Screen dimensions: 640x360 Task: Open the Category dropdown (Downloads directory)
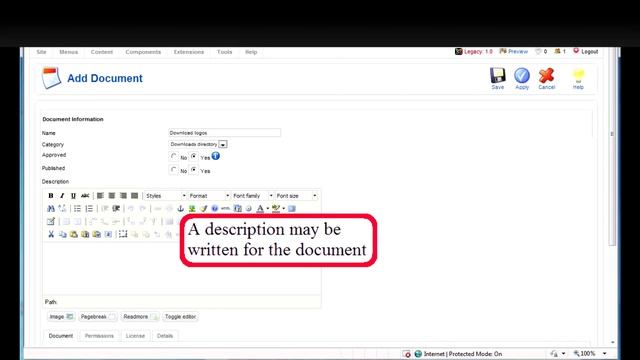click(198, 144)
